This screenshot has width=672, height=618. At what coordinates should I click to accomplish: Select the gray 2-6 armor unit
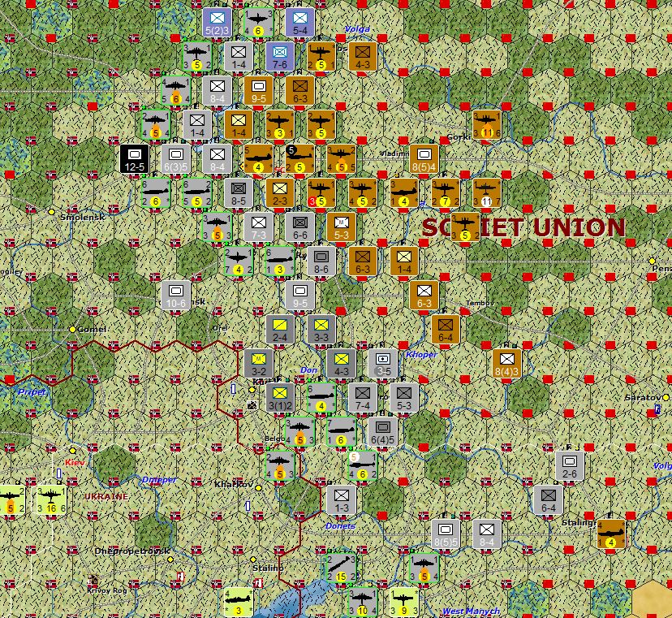pos(570,466)
